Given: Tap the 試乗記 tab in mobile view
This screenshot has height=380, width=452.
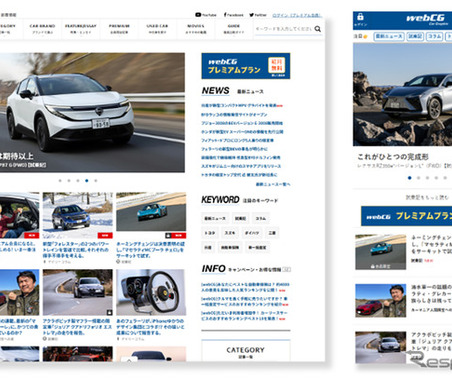Looking at the screenshot, I should pos(415,36).
